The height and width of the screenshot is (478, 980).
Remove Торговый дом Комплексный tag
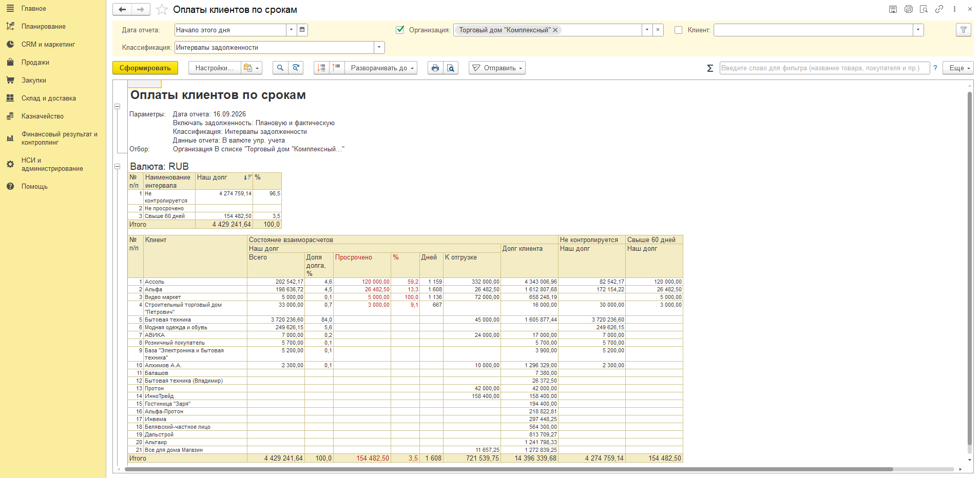click(x=555, y=30)
